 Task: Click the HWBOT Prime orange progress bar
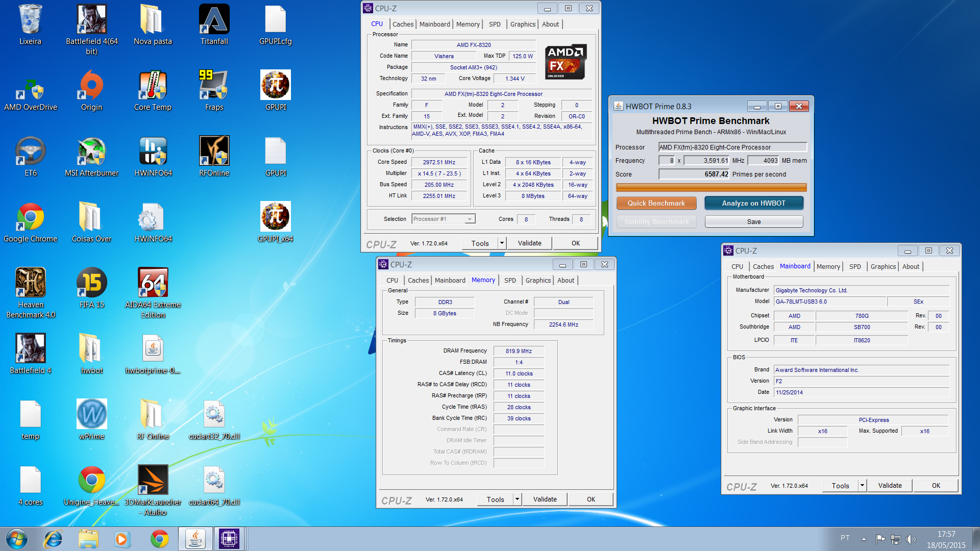[711, 188]
